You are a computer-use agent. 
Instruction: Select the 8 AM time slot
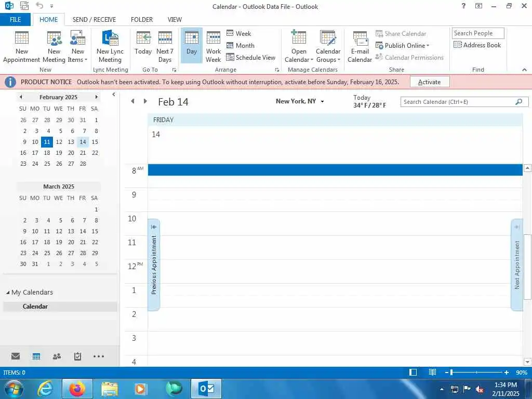click(335, 170)
